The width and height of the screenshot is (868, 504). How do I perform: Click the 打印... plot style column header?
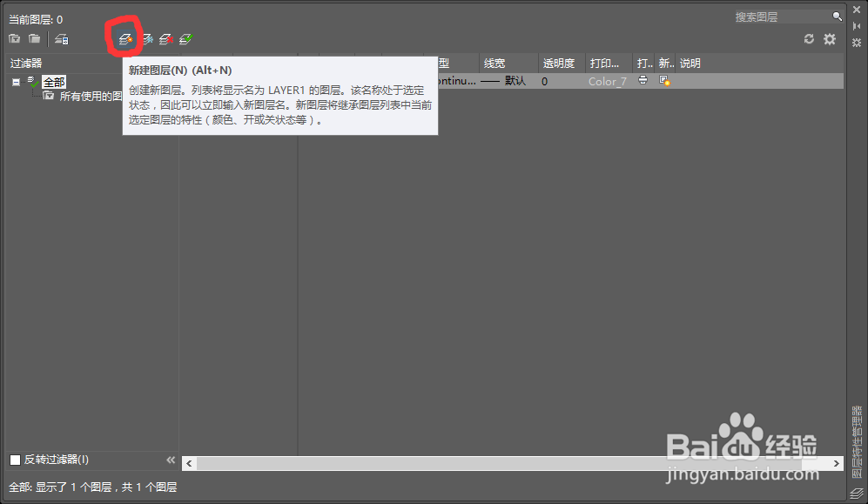609,63
